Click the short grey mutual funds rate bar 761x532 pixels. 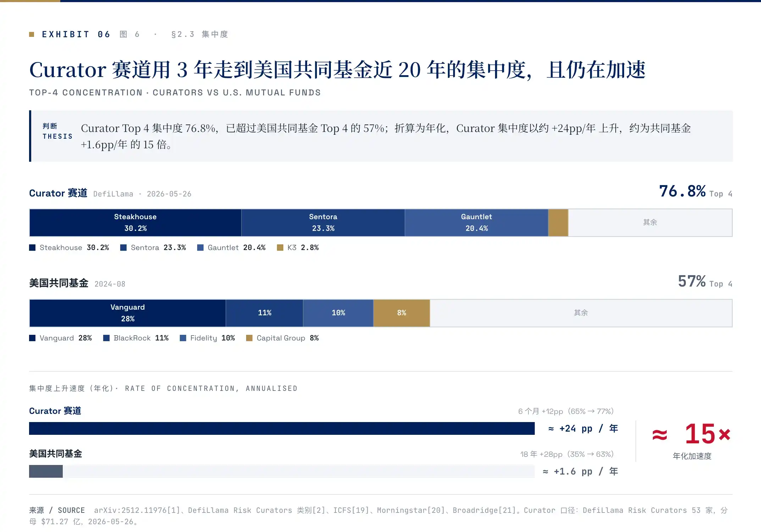coord(46,471)
